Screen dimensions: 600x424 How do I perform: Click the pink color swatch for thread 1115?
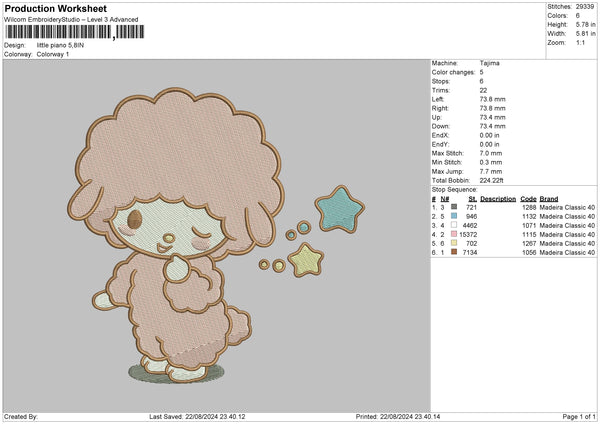pyautogui.click(x=454, y=234)
